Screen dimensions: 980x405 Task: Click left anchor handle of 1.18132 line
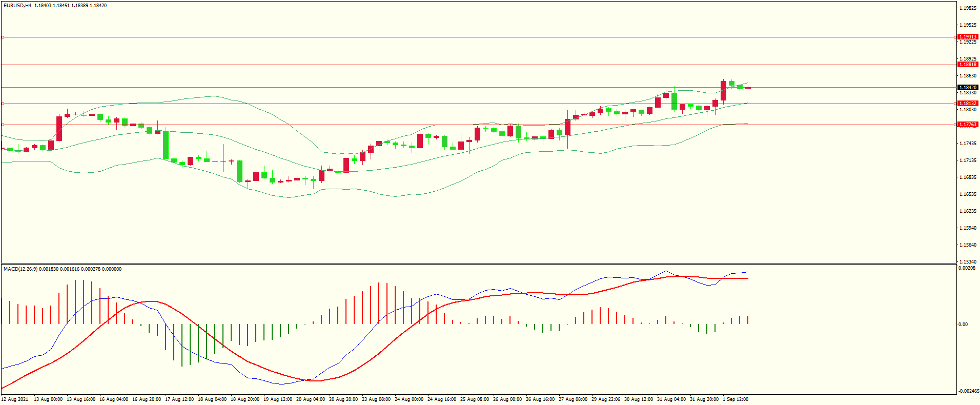coord(3,104)
